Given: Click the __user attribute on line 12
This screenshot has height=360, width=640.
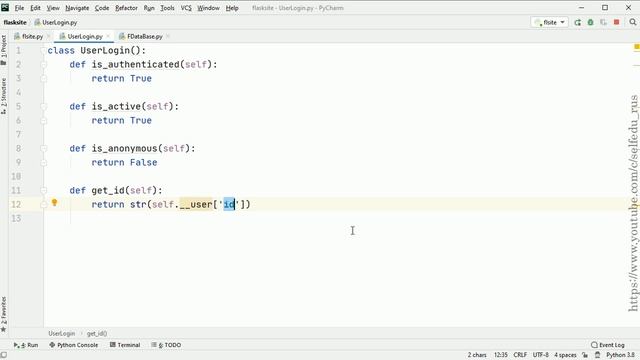Looking at the screenshot, I should point(196,204).
